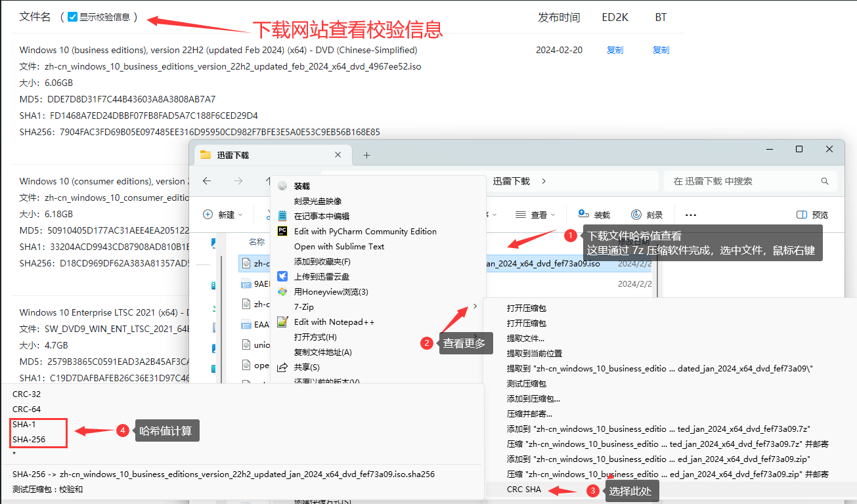Choose SHA-1 in the hash submenu

(x=24, y=424)
